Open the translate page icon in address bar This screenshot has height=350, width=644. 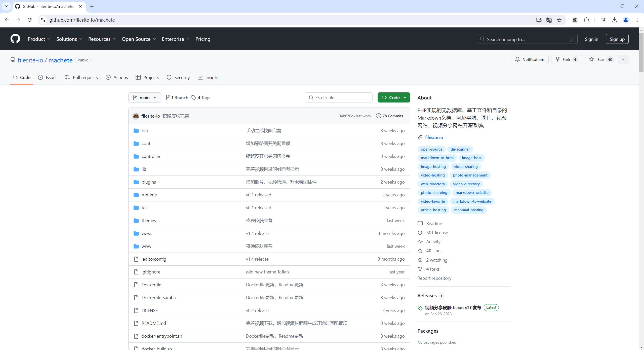coord(549,20)
